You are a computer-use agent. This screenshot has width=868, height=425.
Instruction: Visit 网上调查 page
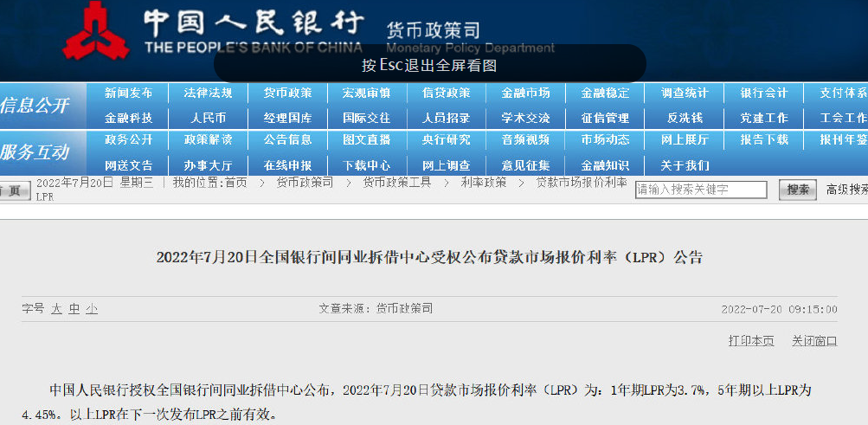tap(447, 165)
